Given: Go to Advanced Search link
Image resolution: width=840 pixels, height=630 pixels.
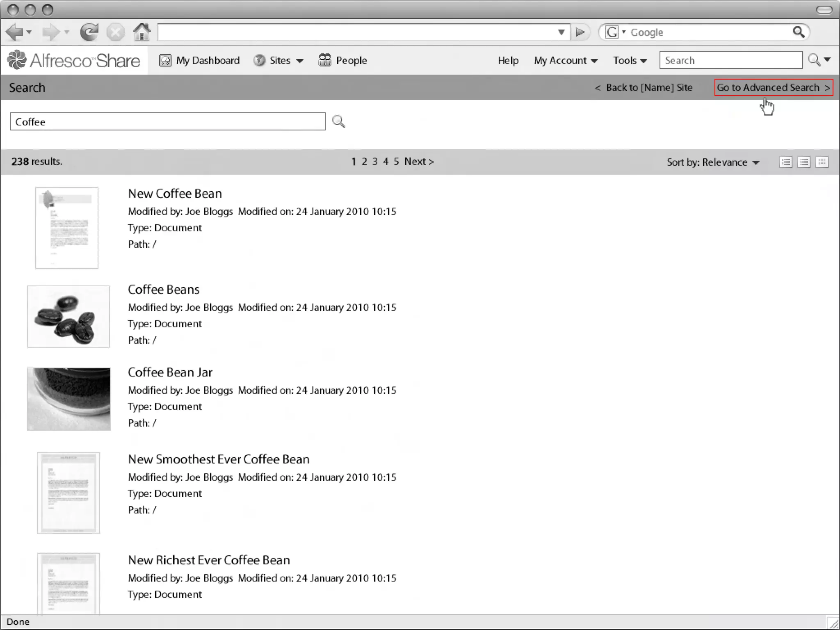Looking at the screenshot, I should coord(773,87).
